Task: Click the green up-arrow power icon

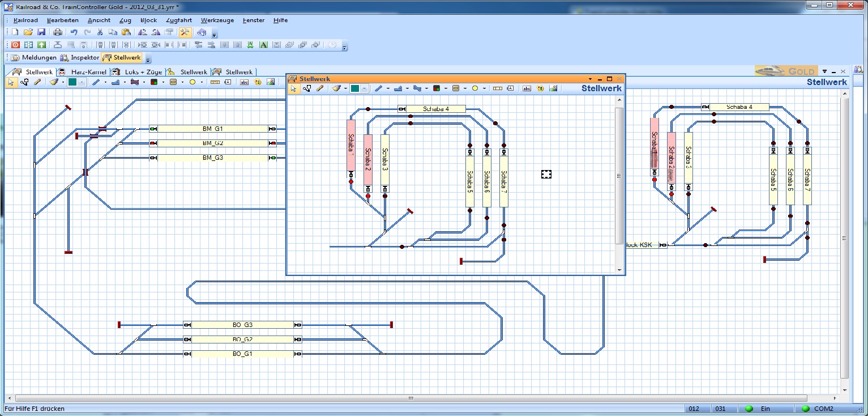Action: pyautogui.click(x=41, y=45)
